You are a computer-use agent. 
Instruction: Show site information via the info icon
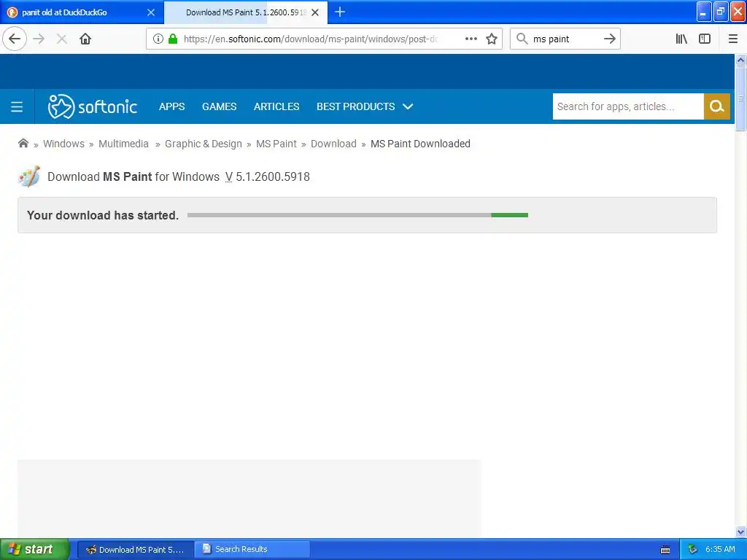tap(158, 39)
